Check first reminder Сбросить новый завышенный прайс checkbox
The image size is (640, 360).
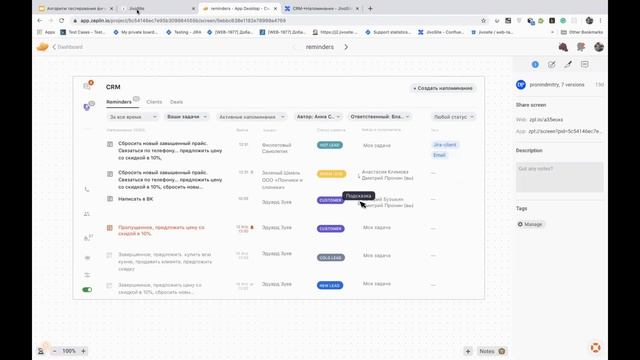110,144
